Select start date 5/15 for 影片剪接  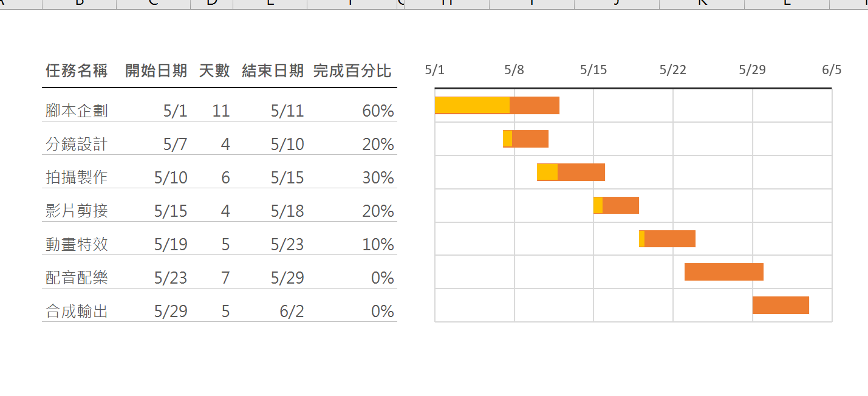pos(171,211)
